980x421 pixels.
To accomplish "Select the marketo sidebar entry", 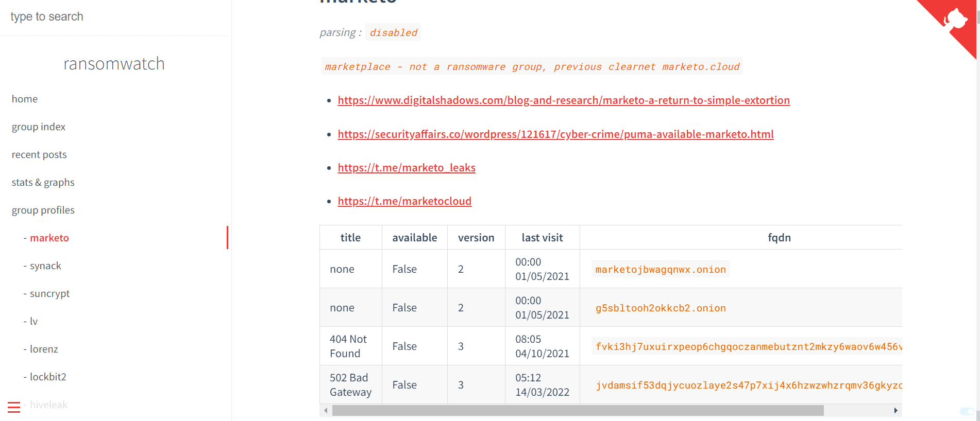I will (x=49, y=238).
